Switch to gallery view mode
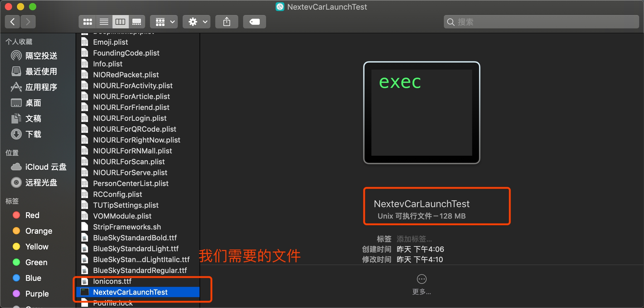Image resolution: width=644 pixels, height=308 pixels. pos(137,22)
